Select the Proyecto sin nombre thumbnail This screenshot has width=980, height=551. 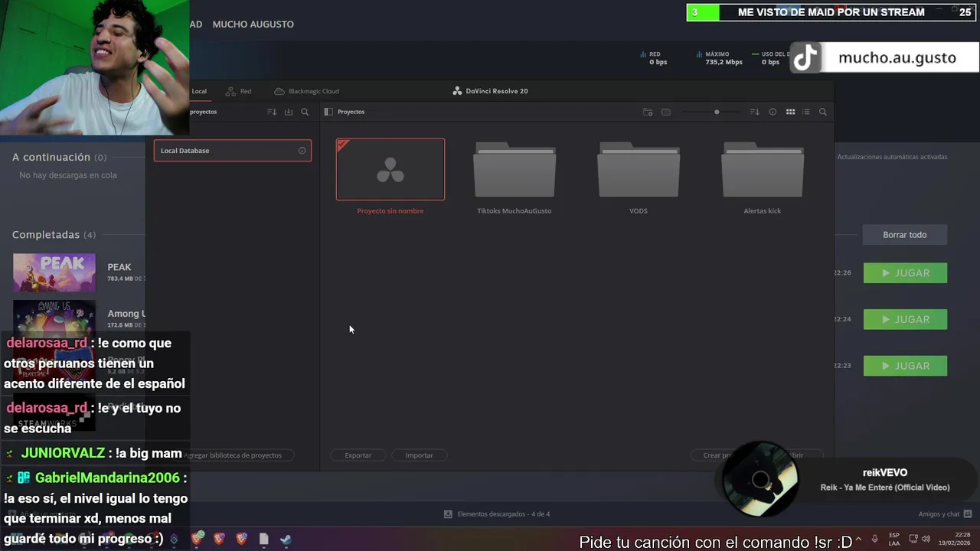point(390,169)
